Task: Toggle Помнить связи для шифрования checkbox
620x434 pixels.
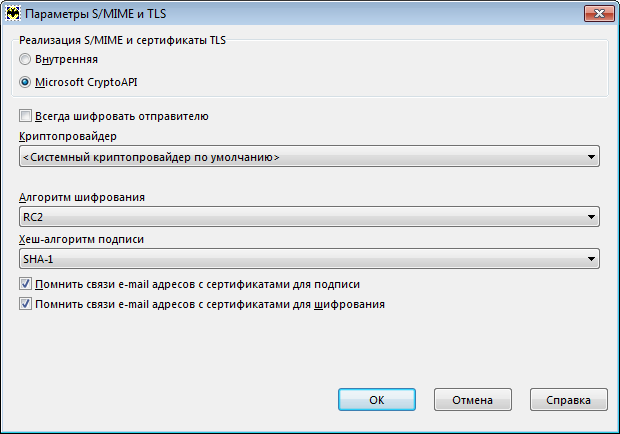Action: 25,304
